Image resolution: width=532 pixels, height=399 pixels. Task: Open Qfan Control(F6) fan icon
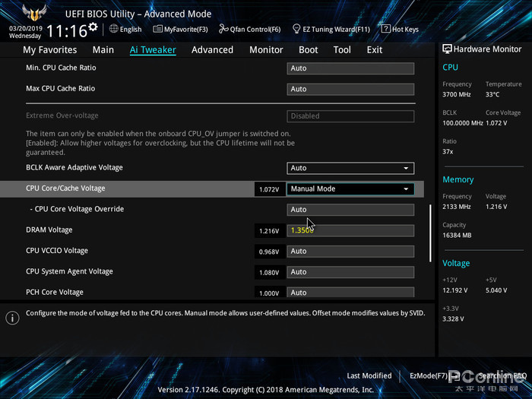tap(223, 29)
